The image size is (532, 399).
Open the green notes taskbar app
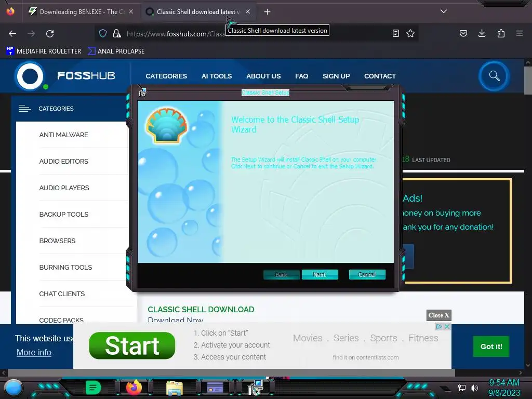94,388
